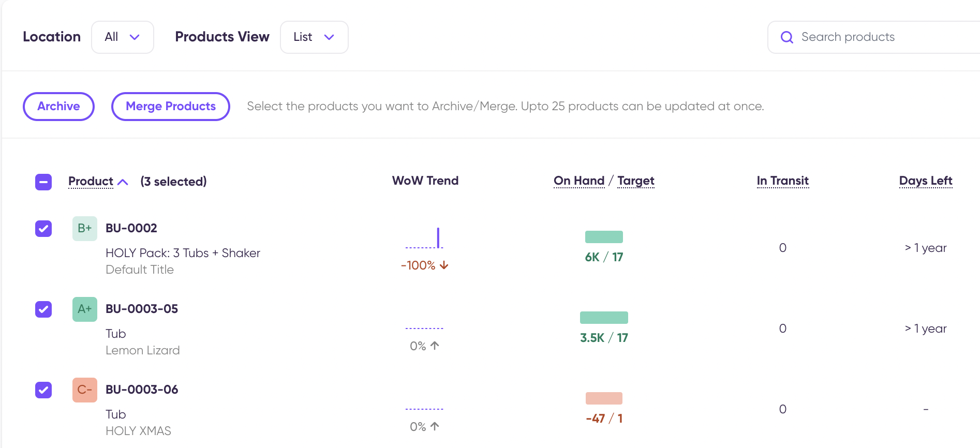Click > 1 year days left for BU-0003-05
This screenshot has width=980, height=448.
point(926,328)
